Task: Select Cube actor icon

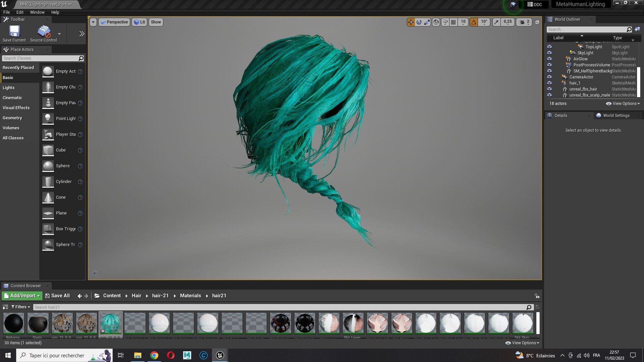Action: click(48, 150)
